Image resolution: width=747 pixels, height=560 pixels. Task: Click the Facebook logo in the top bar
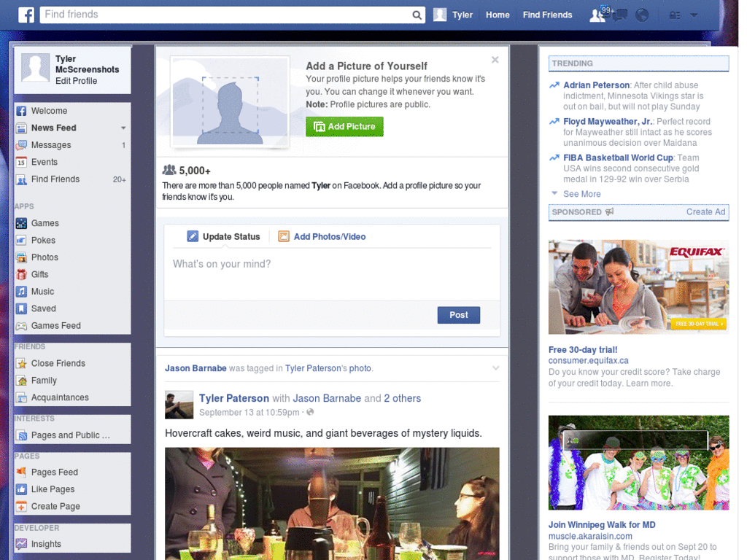pyautogui.click(x=26, y=15)
